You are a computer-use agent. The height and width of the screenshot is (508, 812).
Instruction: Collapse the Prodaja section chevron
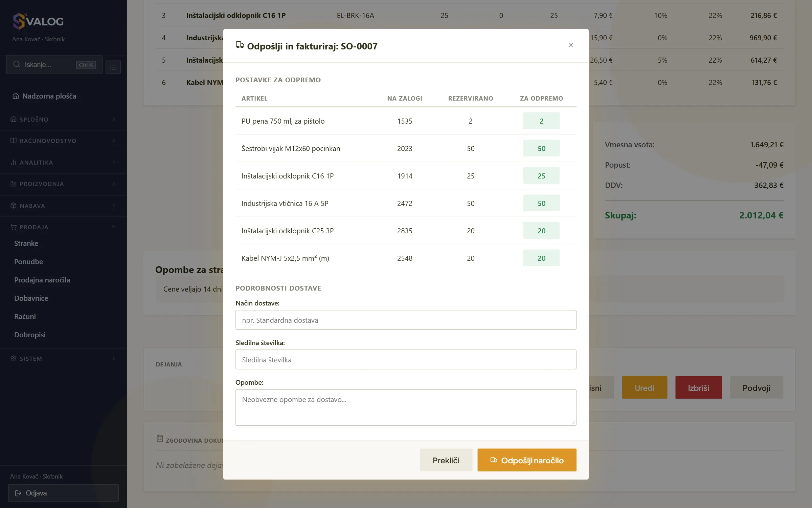tap(114, 227)
